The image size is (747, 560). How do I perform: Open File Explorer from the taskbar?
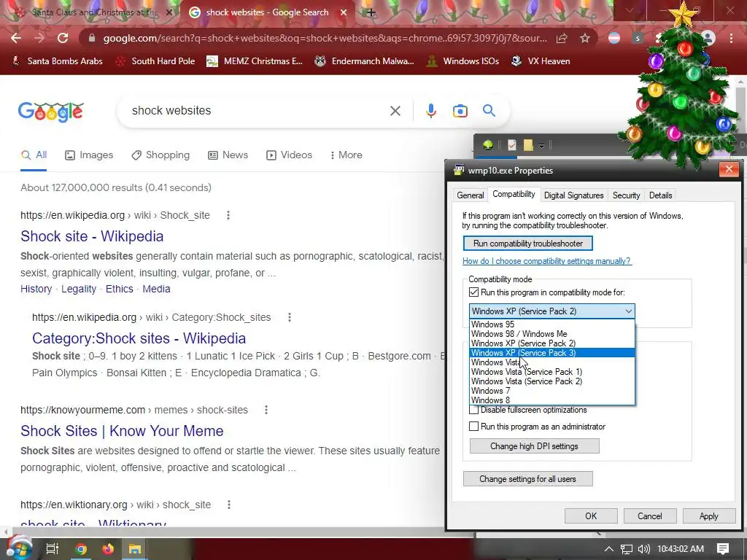135,549
